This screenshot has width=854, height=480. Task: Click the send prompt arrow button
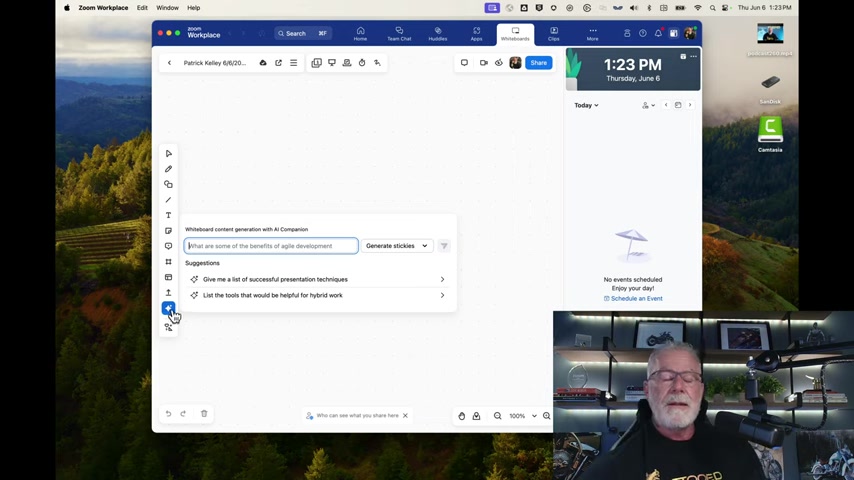coord(444,246)
